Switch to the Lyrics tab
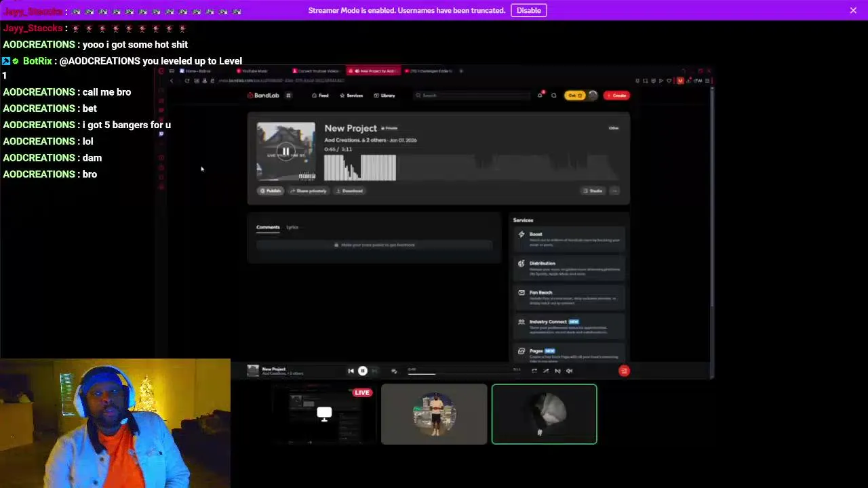The image size is (868, 488). click(292, 227)
